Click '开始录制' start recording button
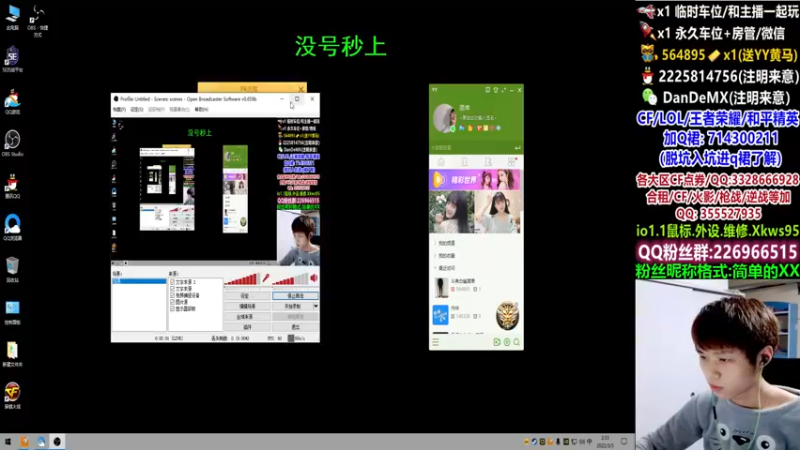Screen dimensions: 800x450 point(292,306)
